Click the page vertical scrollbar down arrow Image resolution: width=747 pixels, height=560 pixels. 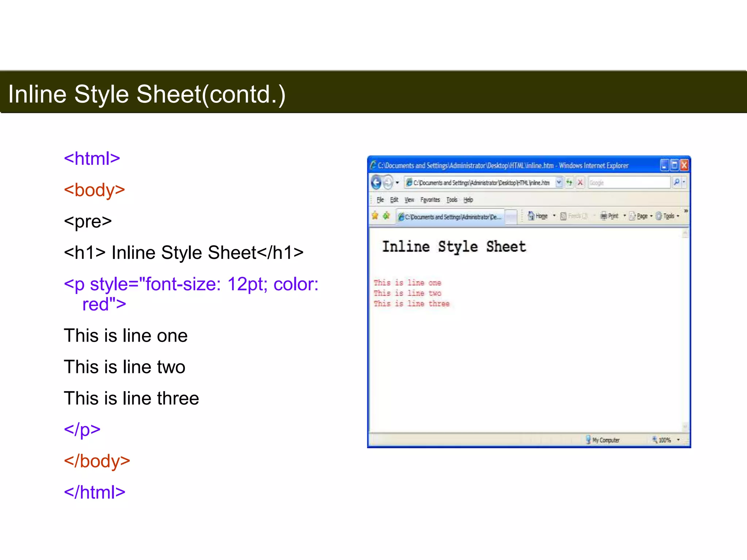pos(685,426)
